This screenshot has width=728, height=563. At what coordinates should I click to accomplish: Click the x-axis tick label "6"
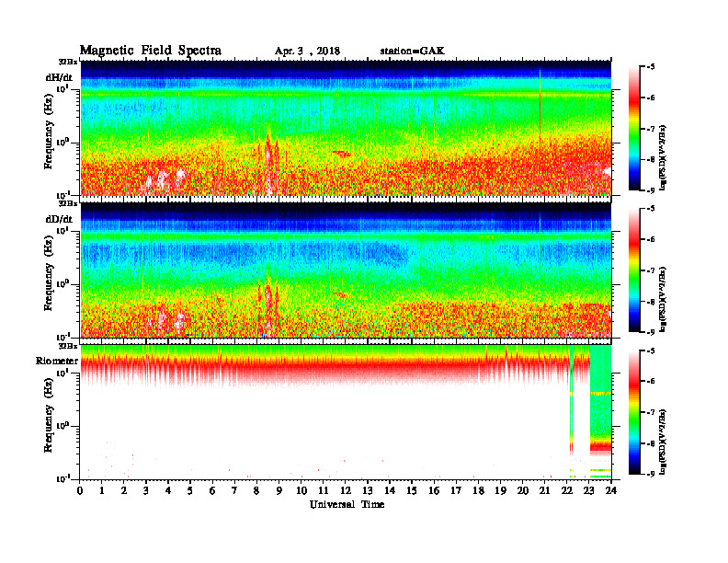(x=212, y=490)
